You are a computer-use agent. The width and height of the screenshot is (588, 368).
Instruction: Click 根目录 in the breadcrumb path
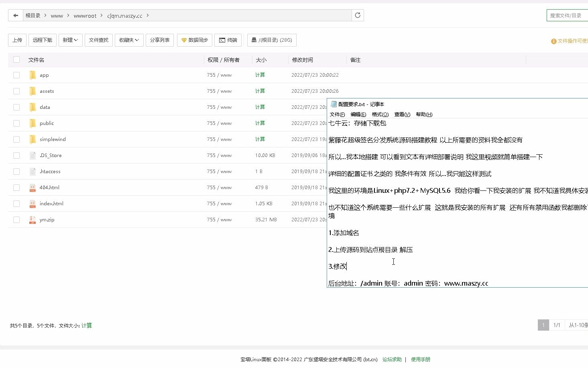pyautogui.click(x=33, y=16)
